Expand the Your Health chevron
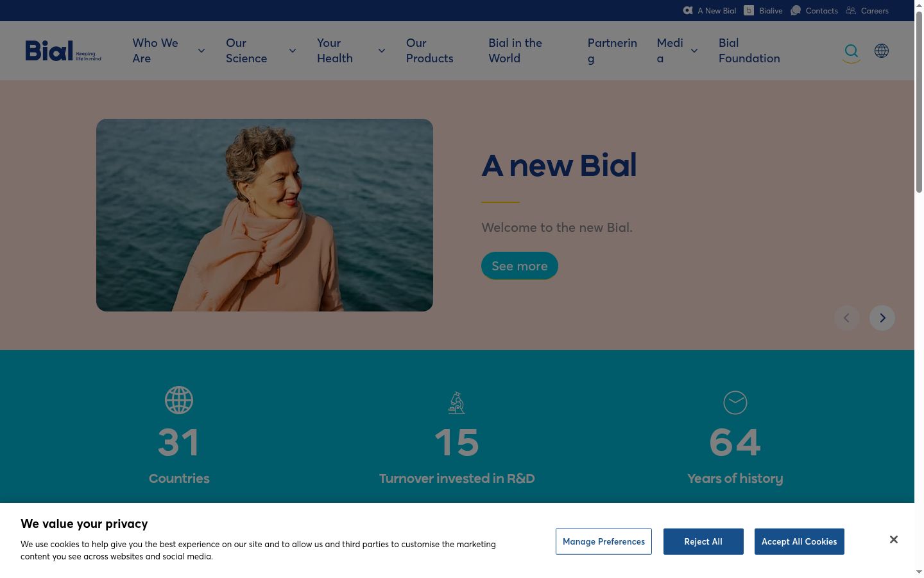The width and height of the screenshot is (924, 578). point(382,51)
